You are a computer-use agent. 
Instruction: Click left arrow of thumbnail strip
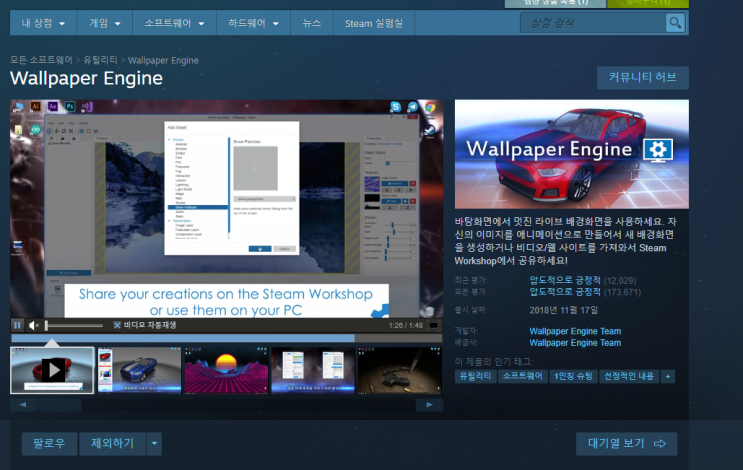tap(23, 405)
